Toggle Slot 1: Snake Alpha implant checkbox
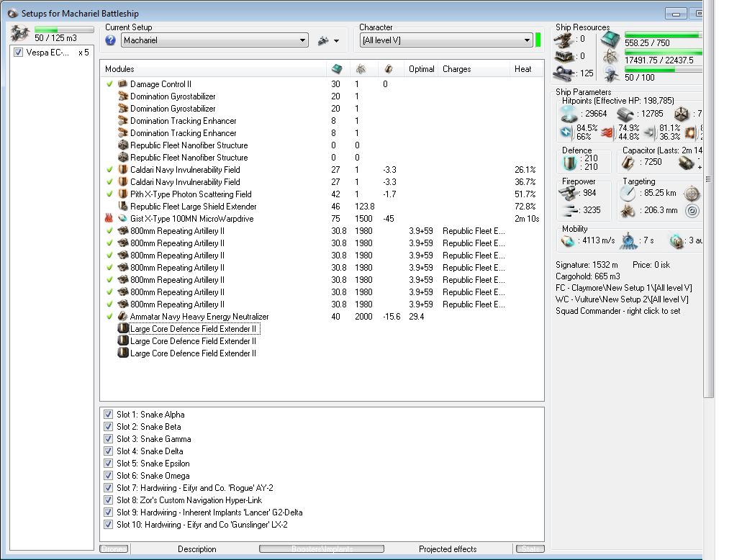This screenshot has height=560, width=742. coord(109,414)
